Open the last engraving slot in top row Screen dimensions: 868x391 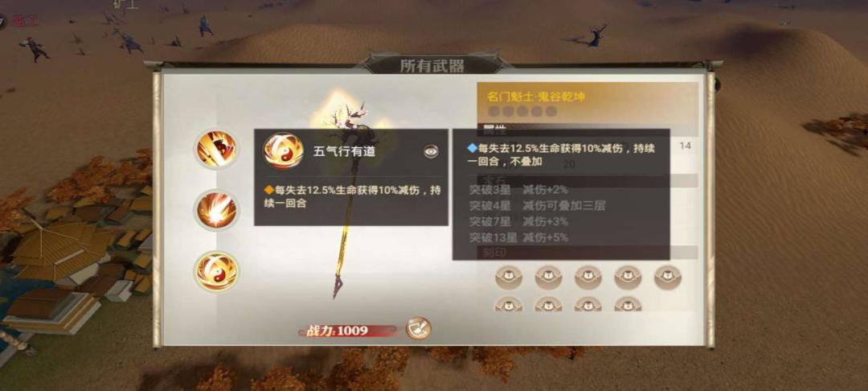coord(668,277)
